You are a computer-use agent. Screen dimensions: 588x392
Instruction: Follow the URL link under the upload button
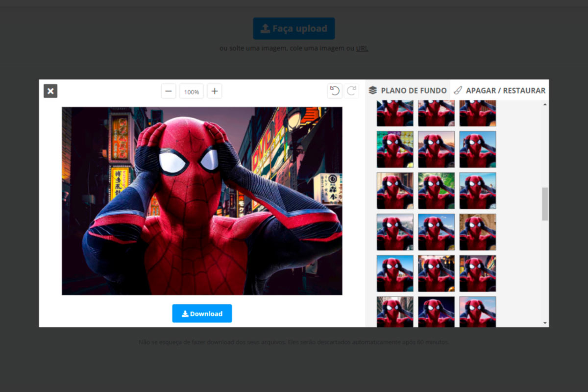pyautogui.click(x=362, y=48)
